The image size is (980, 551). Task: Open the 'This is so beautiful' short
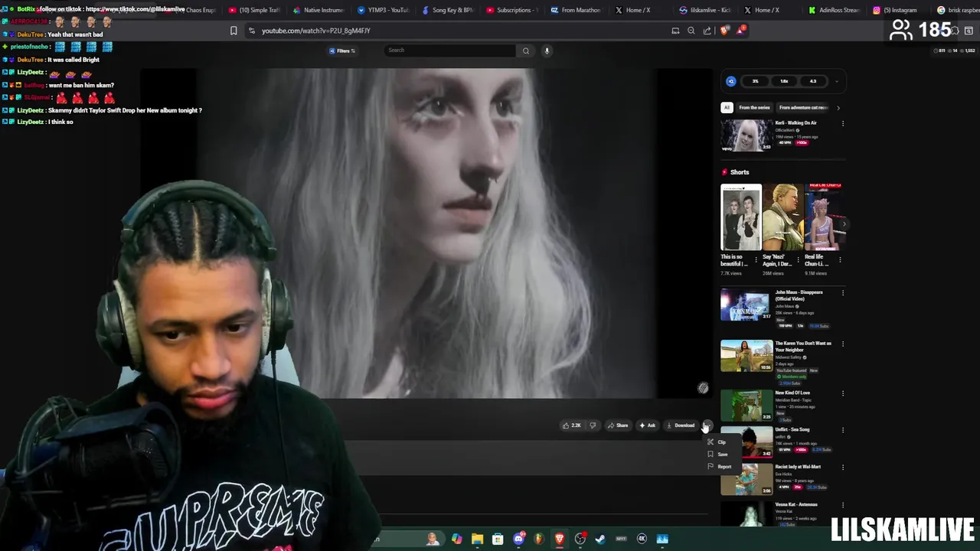coord(741,218)
